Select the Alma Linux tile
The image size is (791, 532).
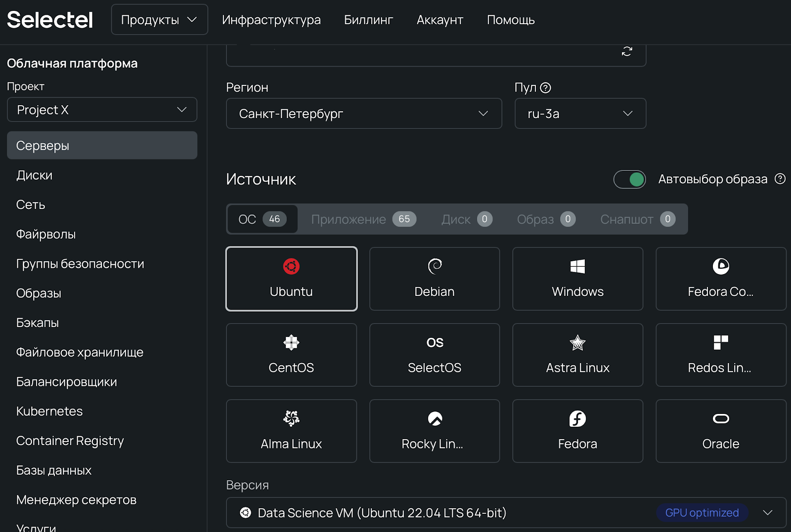tap(291, 431)
